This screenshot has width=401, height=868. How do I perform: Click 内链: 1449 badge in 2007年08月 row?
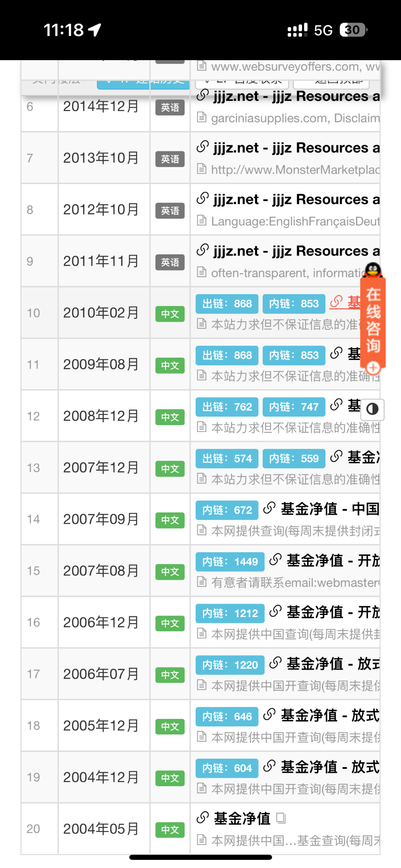[x=230, y=562]
